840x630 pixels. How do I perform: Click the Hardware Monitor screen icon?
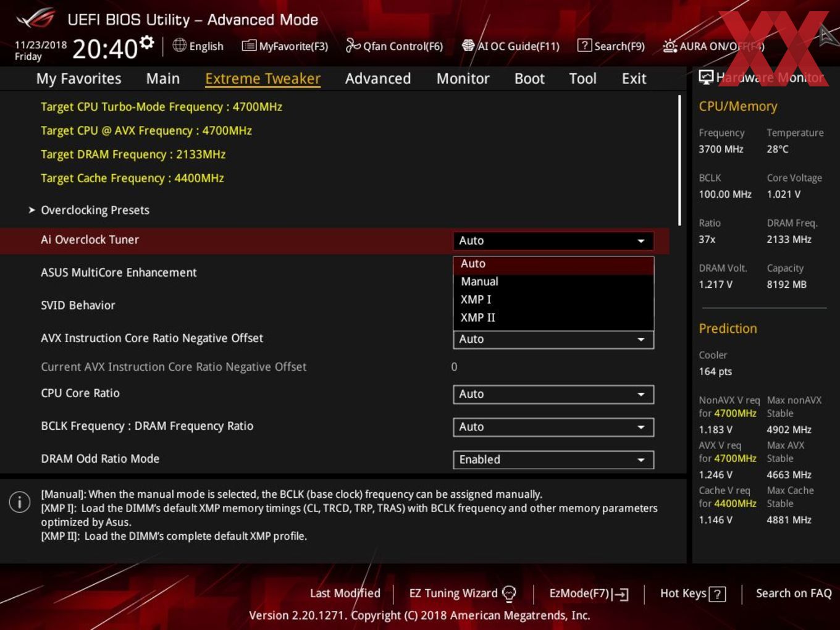click(x=706, y=77)
